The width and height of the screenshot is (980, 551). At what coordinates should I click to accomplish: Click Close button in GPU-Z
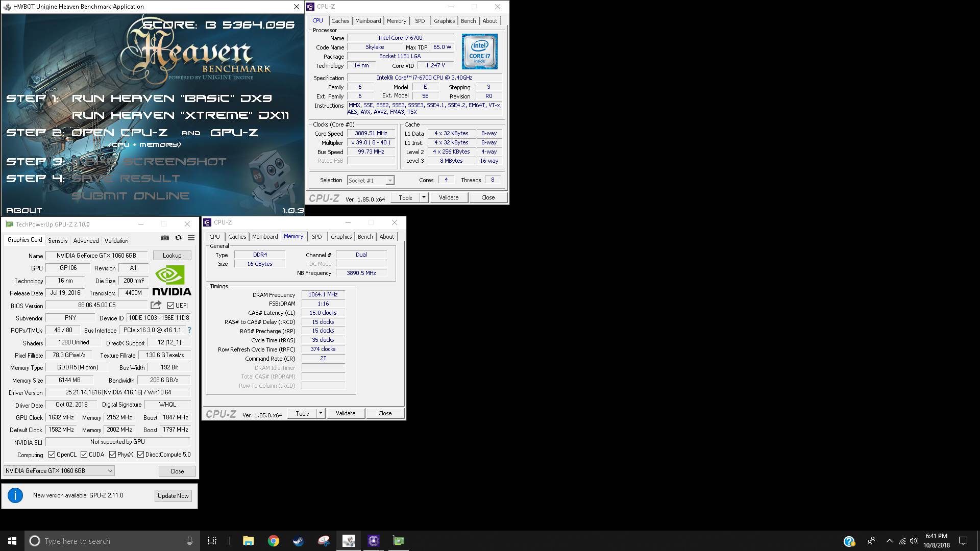click(x=177, y=471)
